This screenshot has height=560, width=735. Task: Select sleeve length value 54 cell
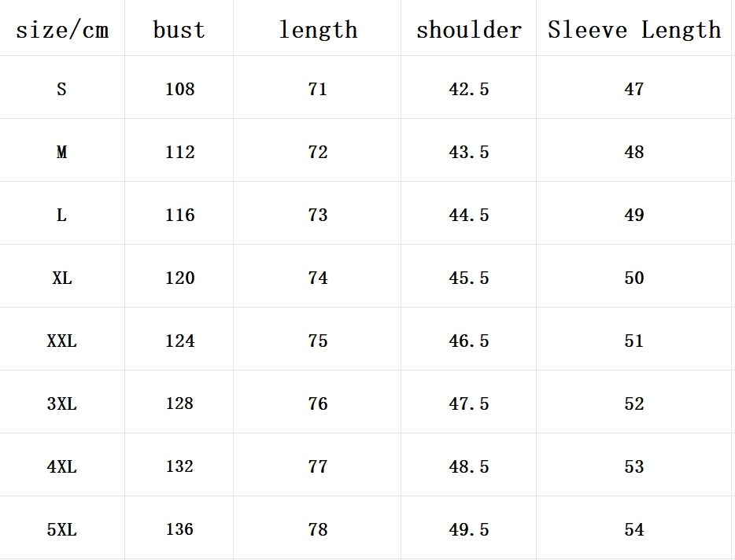point(633,528)
